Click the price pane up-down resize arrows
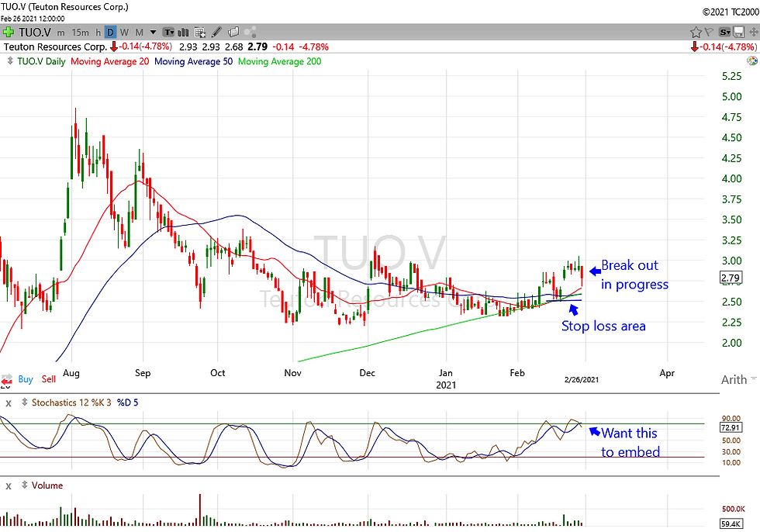The height and width of the screenshot is (532, 760). click(x=9, y=61)
